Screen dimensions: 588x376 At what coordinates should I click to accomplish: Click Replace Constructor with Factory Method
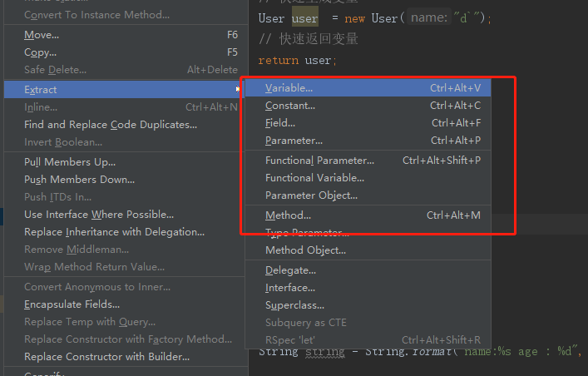tap(124, 339)
